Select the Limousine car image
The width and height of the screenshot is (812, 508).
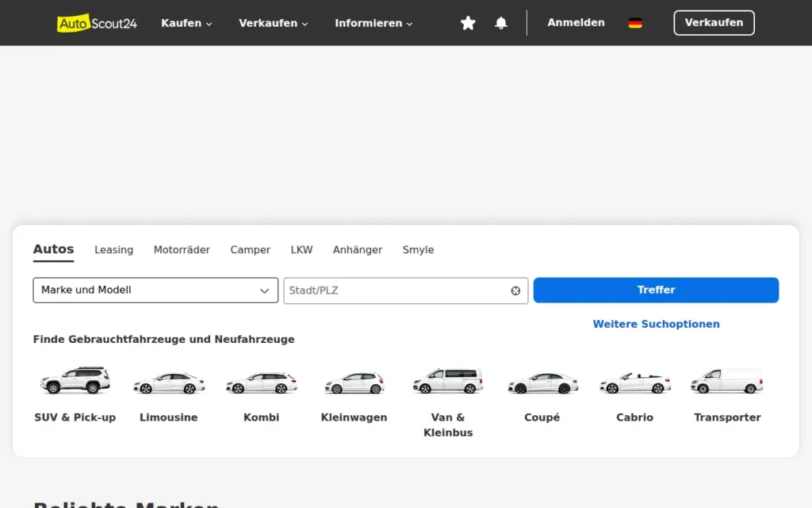169,383
